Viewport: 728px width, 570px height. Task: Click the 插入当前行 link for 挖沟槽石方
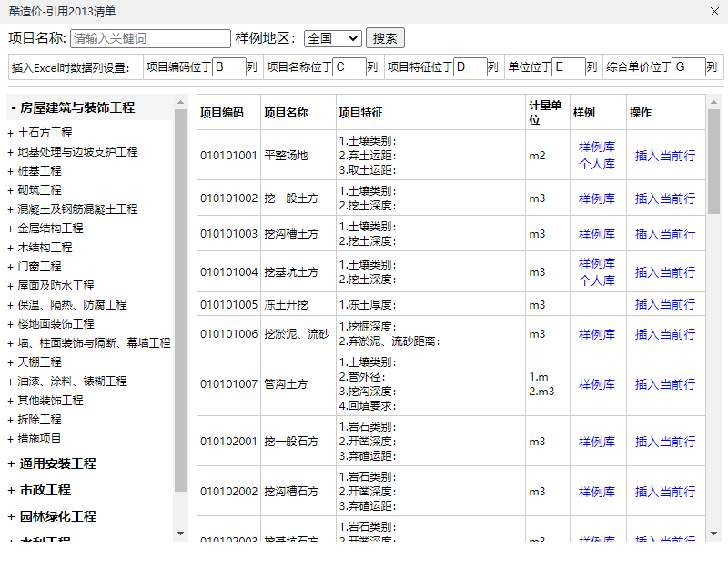665,492
